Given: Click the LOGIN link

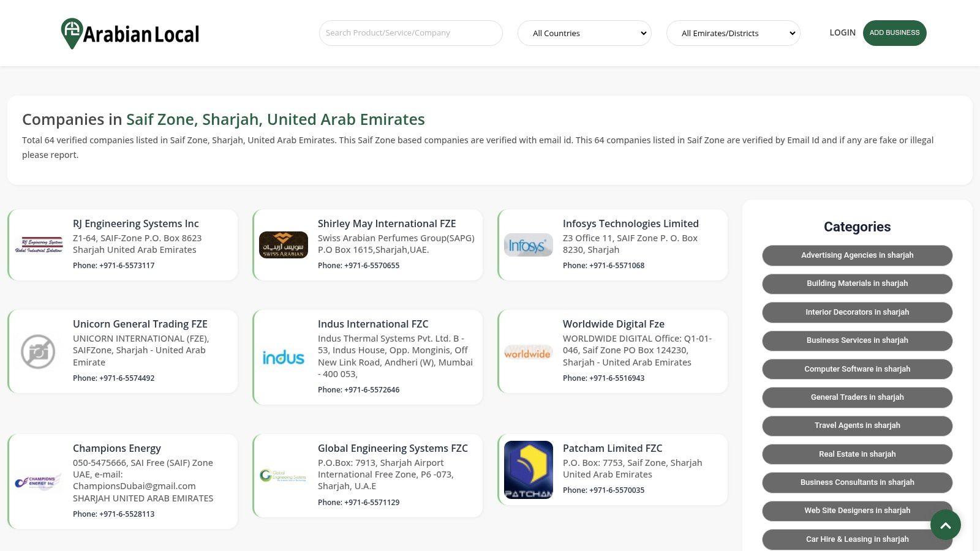Looking at the screenshot, I should click(842, 32).
